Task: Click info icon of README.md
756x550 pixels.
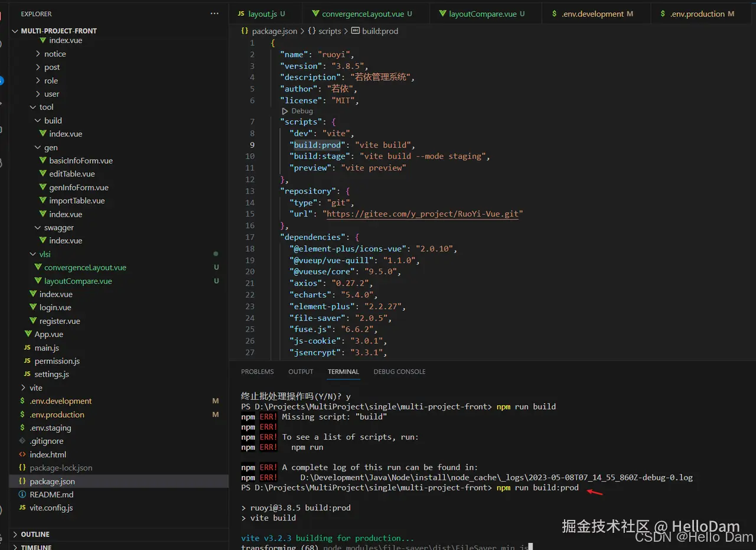Action: pyautogui.click(x=22, y=495)
